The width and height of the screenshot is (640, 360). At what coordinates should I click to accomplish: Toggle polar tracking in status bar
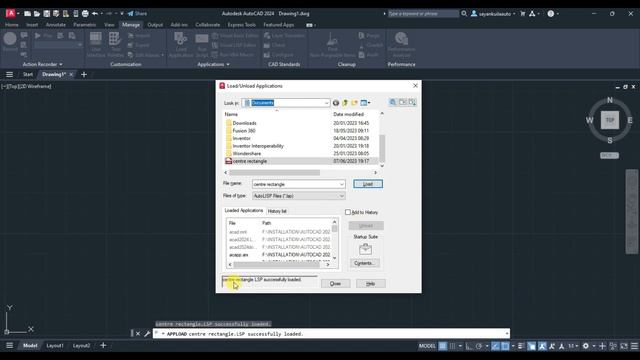click(x=479, y=346)
